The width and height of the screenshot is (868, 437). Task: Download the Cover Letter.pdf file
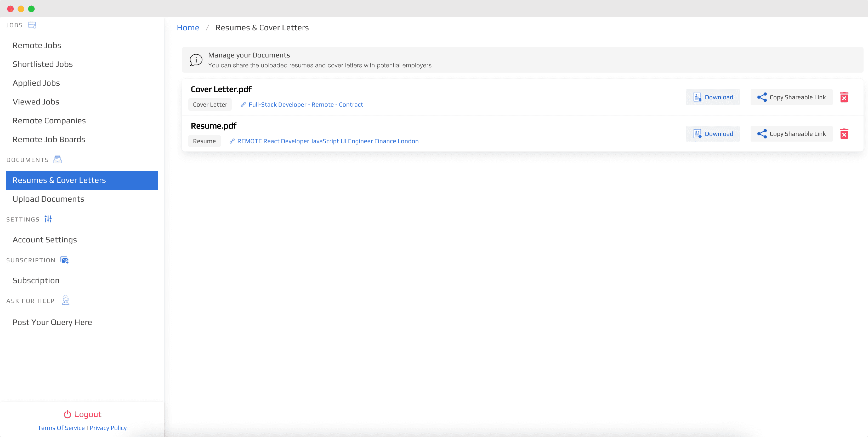(713, 97)
